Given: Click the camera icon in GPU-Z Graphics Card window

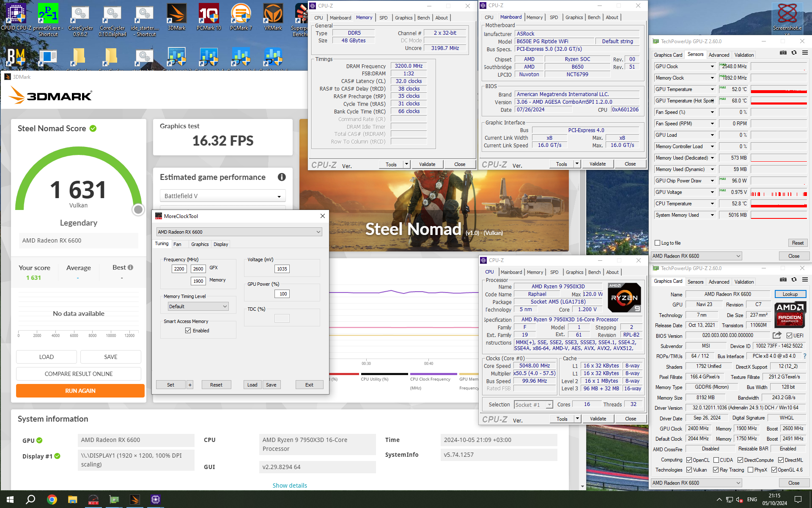Looking at the screenshot, I should click(x=783, y=280).
